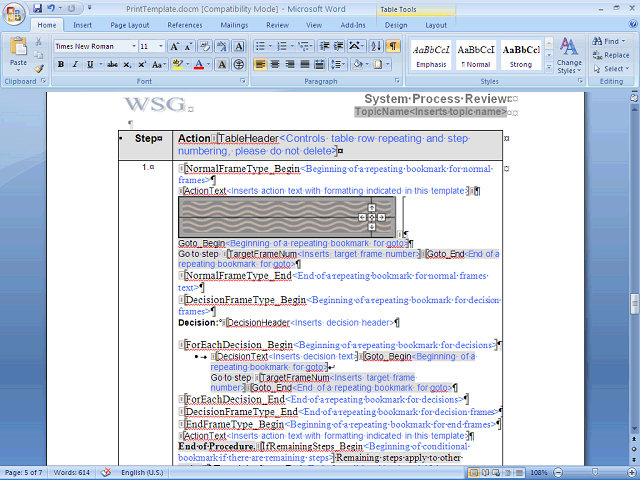Apply strikethrough formatting

coord(112,64)
